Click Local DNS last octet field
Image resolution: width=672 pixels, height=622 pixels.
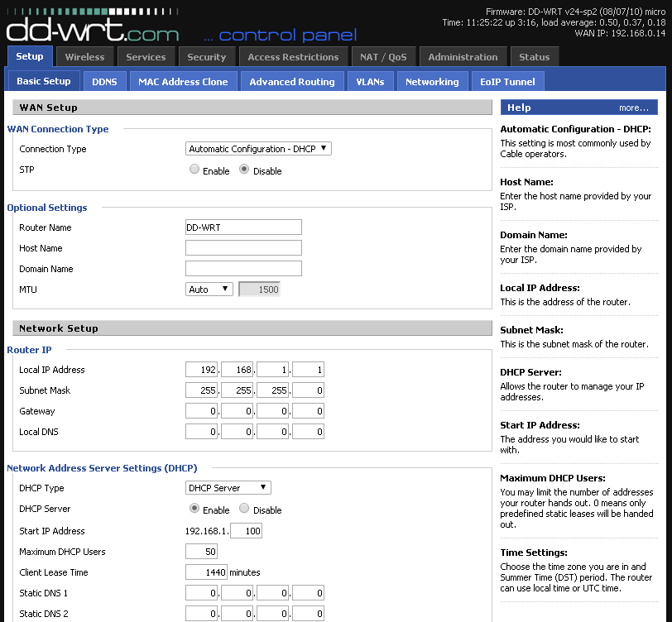pyautogui.click(x=308, y=432)
